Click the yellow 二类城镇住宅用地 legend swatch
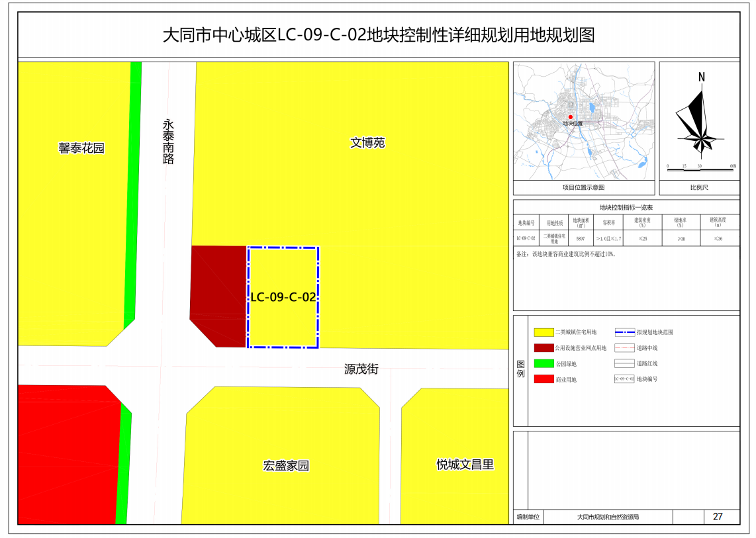The image size is (756, 538). [544, 332]
